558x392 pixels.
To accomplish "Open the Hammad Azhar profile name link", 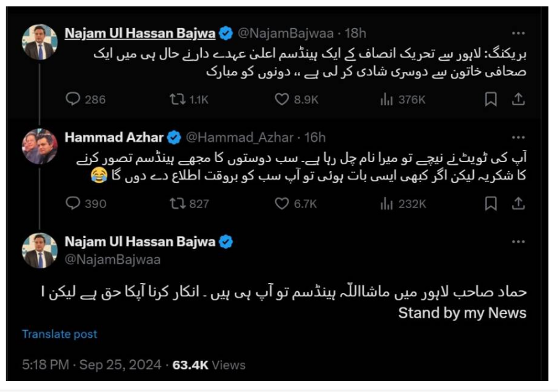I will tap(114, 137).
